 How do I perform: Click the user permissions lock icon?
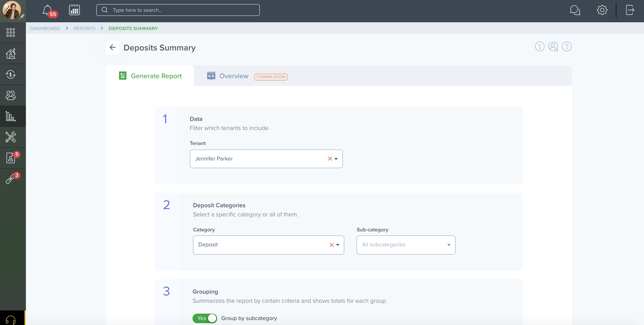pyautogui.click(x=553, y=47)
